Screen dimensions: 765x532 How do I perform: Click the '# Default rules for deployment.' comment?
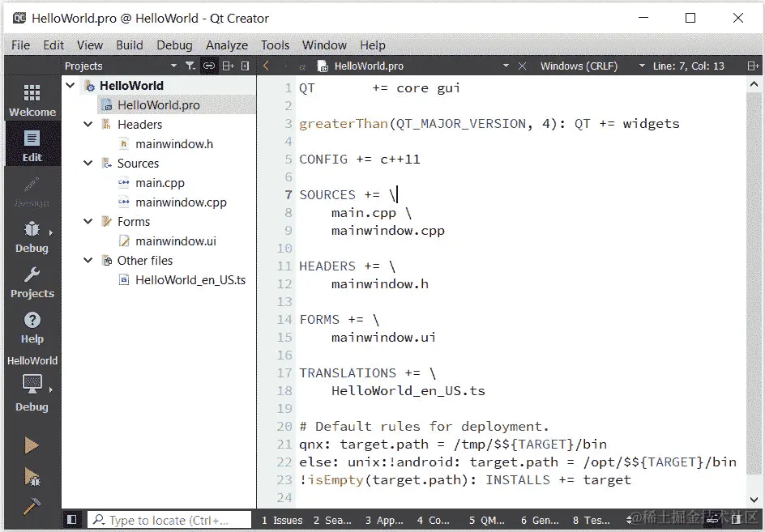(x=424, y=427)
